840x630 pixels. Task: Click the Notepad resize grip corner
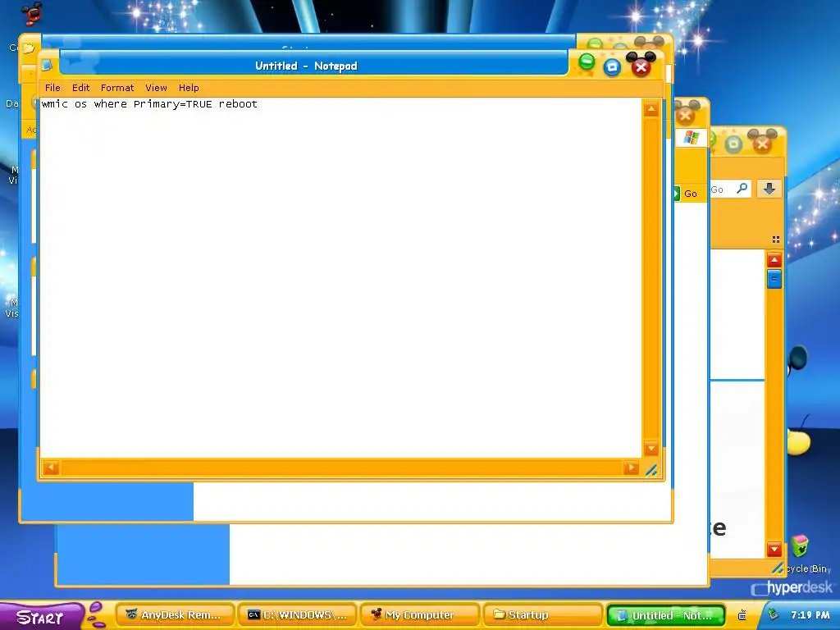pyautogui.click(x=651, y=470)
